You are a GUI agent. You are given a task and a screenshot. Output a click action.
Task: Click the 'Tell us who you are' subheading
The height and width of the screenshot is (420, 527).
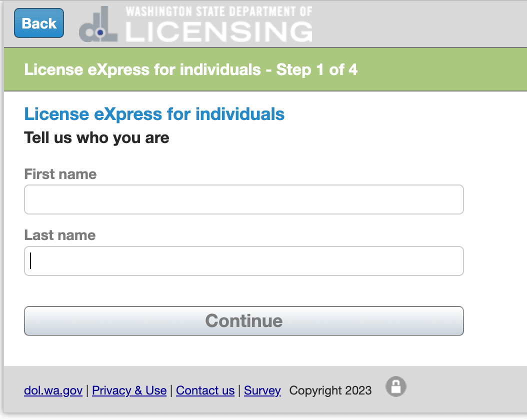[96, 137]
